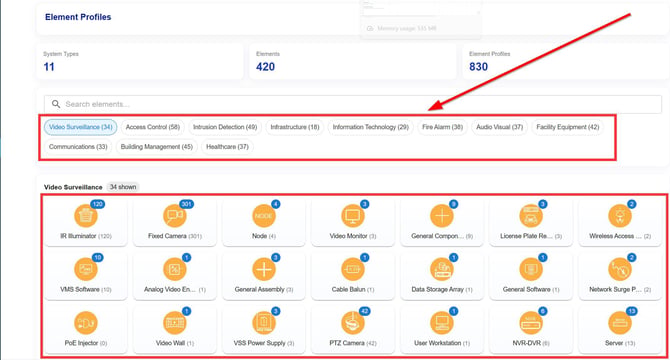The image size is (670, 360).
Task: Click the VMS Software (10) label
Action: coord(85,290)
